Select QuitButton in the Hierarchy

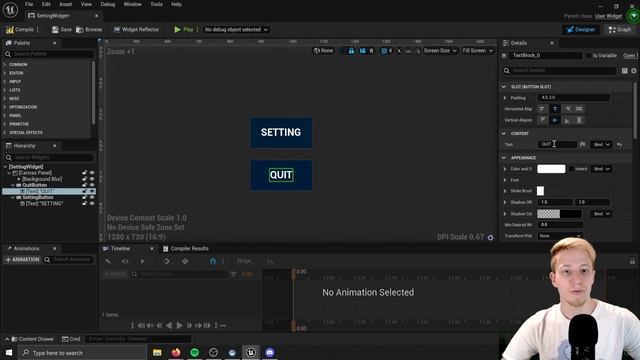35,185
